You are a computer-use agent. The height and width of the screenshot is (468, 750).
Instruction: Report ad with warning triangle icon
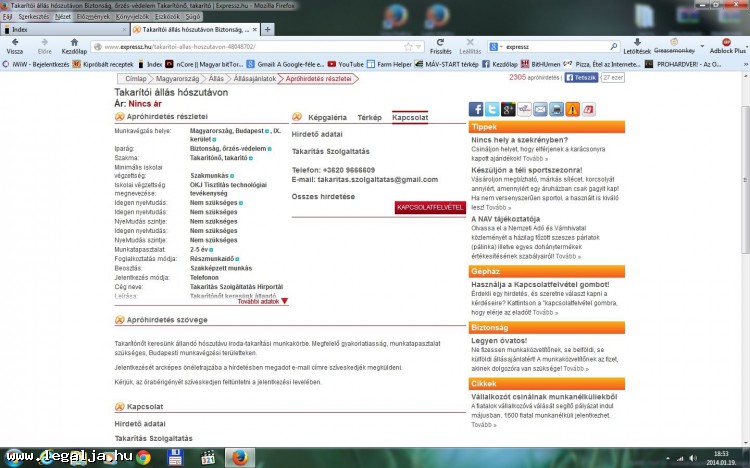pos(572,109)
